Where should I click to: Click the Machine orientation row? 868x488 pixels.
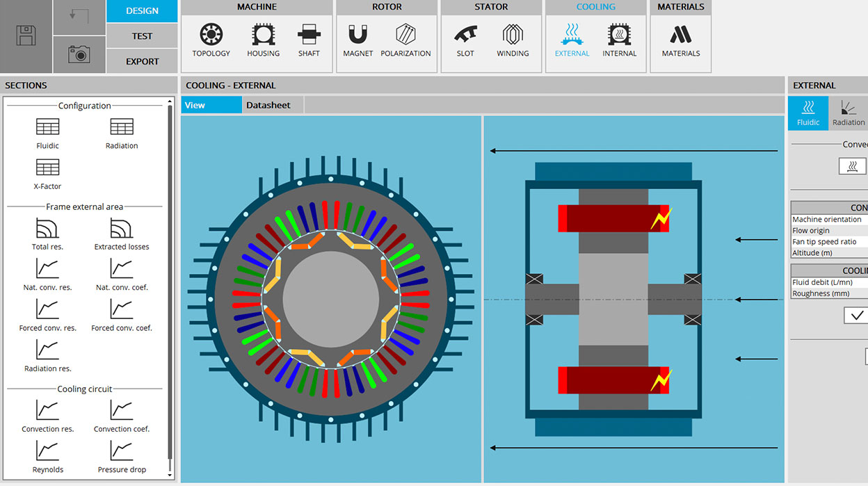tap(829, 220)
